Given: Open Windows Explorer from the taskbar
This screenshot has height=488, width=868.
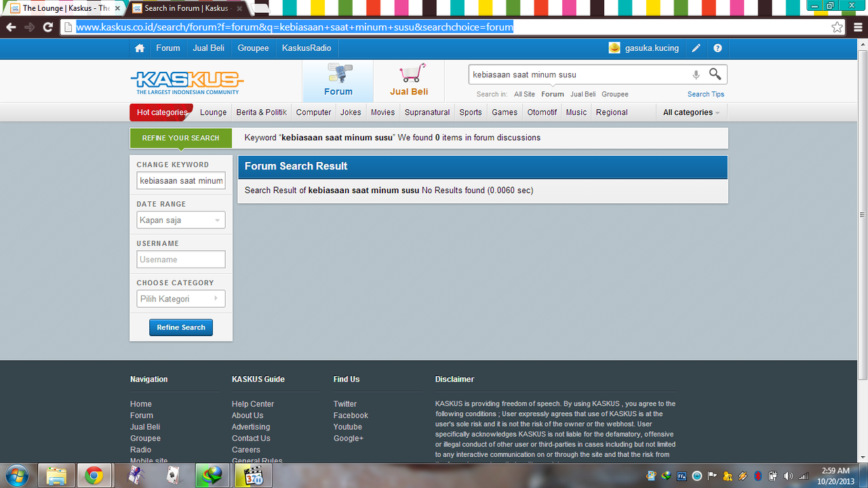Looking at the screenshot, I should coord(56,476).
